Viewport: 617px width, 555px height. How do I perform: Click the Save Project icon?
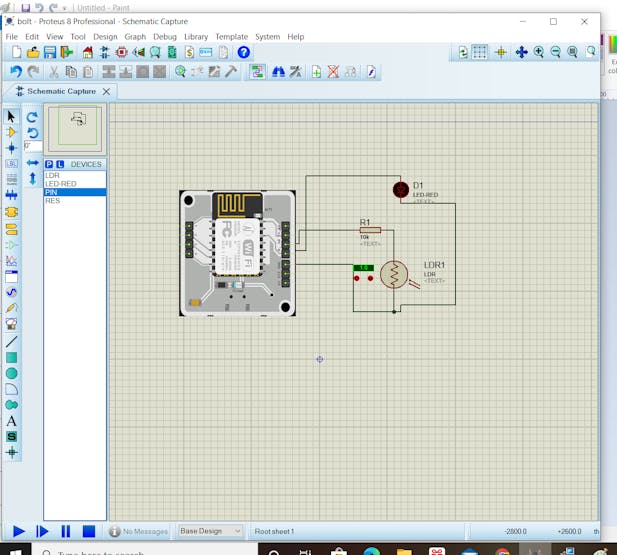coord(50,52)
